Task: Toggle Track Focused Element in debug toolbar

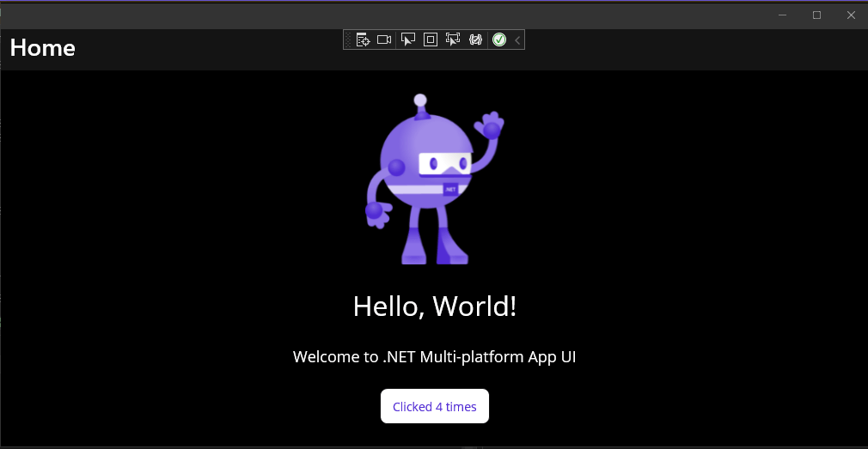Action: [453, 39]
